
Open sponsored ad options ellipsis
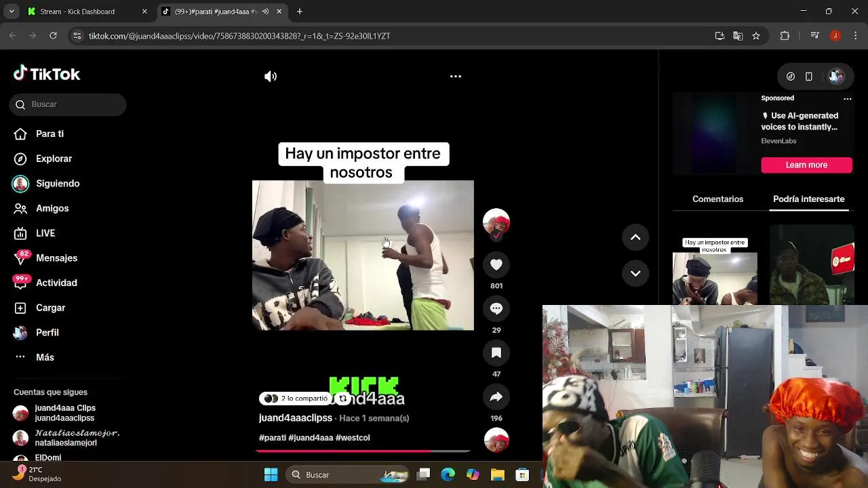pos(847,99)
